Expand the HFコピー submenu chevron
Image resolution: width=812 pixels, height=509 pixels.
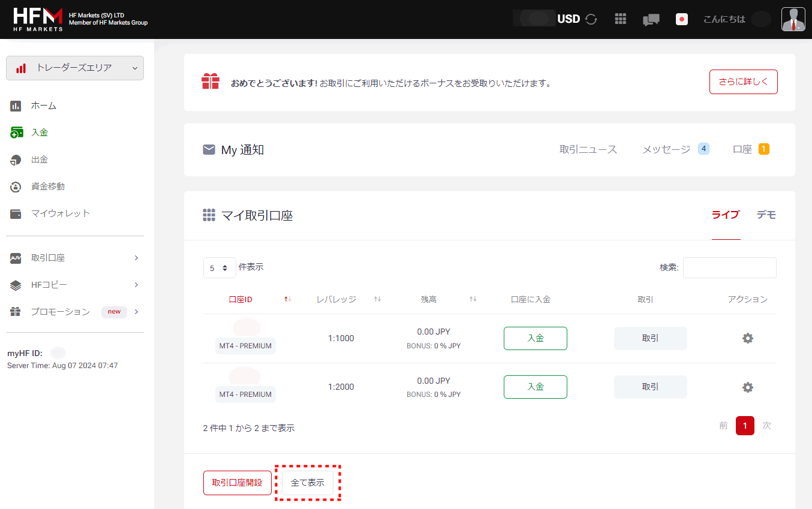(x=137, y=285)
